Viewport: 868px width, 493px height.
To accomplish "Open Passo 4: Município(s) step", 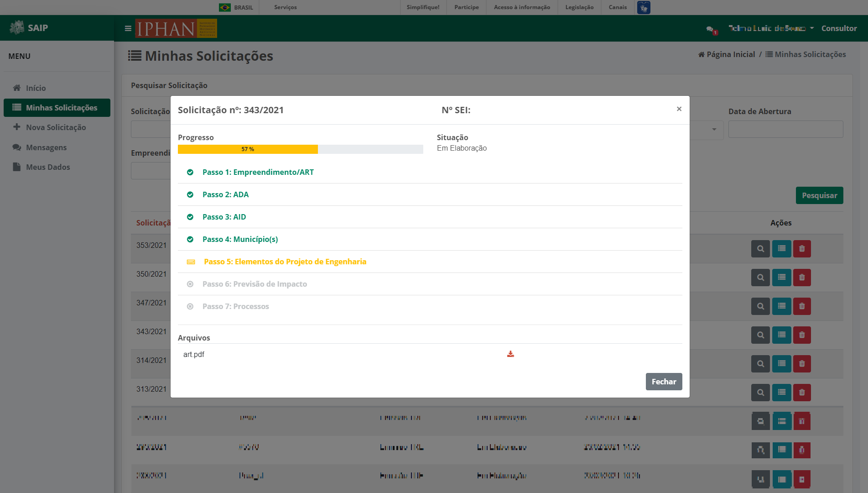I will pyautogui.click(x=240, y=239).
